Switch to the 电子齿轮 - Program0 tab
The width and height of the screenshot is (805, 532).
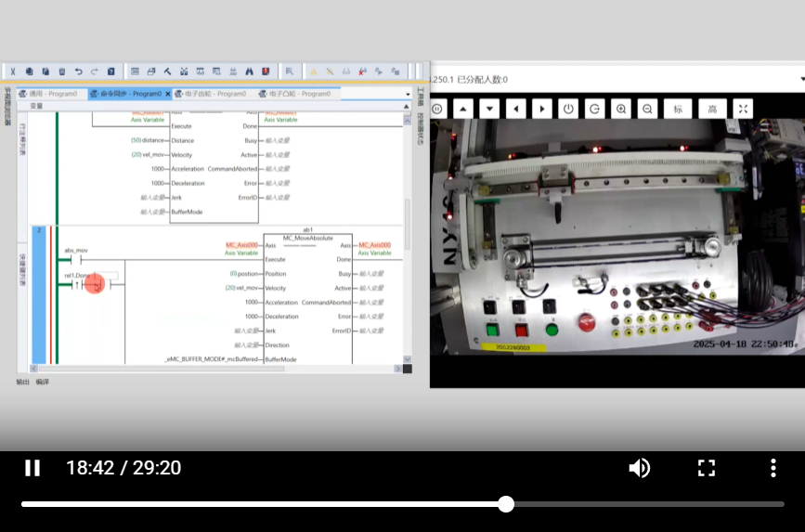[214, 94]
